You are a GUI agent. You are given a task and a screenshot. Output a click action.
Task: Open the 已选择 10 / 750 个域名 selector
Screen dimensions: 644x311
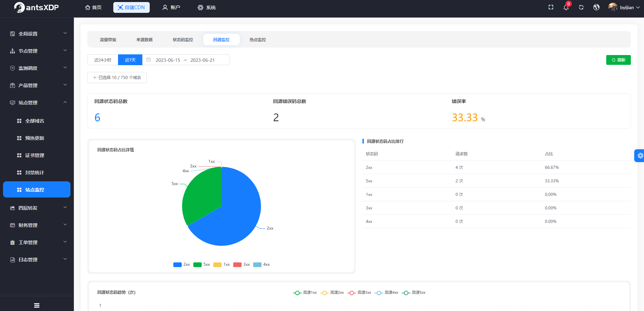point(117,77)
